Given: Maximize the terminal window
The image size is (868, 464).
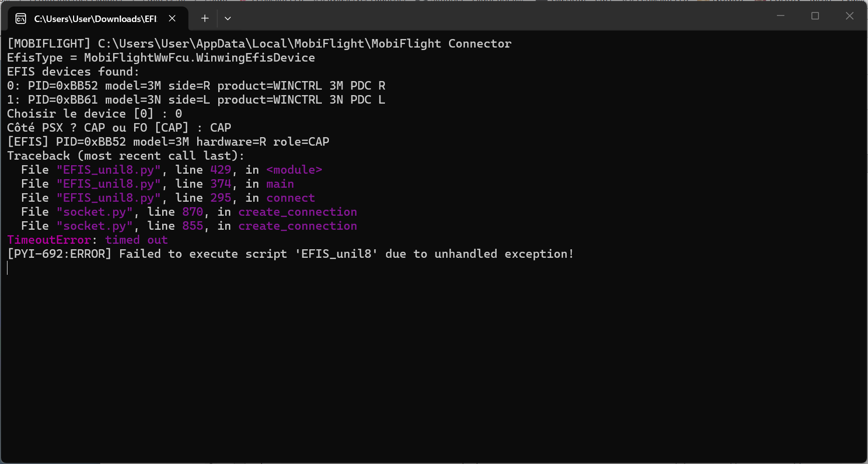Looking at the screenshot, I should click(x=815, y=16).
